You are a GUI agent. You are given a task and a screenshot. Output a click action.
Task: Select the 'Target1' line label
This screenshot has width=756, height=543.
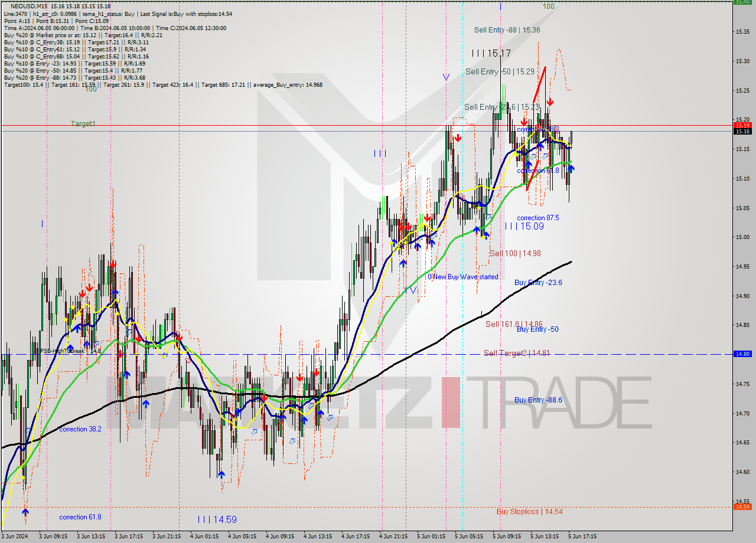pyautogui.click(x=83, y=123)
